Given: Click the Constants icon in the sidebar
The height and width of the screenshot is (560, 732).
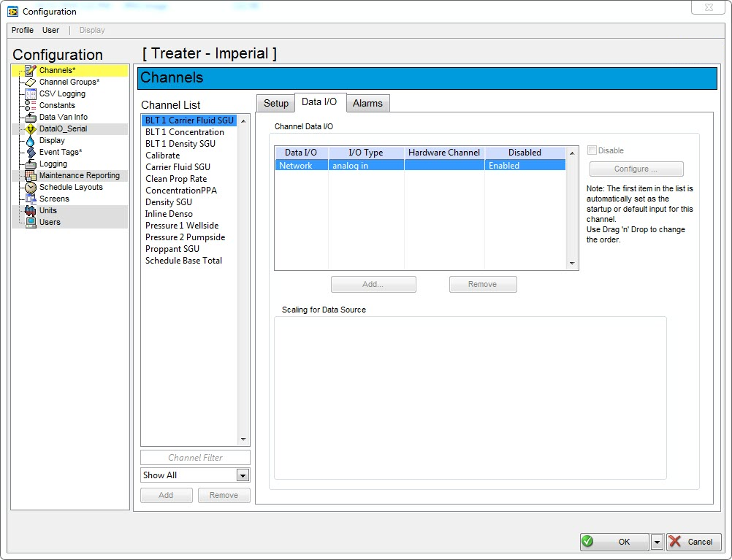Looking at the screenshot, I should (x=30, y=105).
